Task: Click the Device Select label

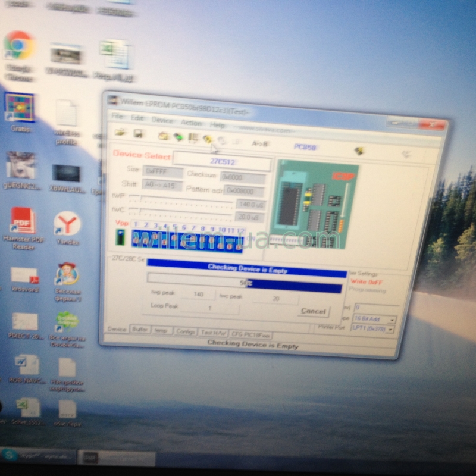Action: 142,155
